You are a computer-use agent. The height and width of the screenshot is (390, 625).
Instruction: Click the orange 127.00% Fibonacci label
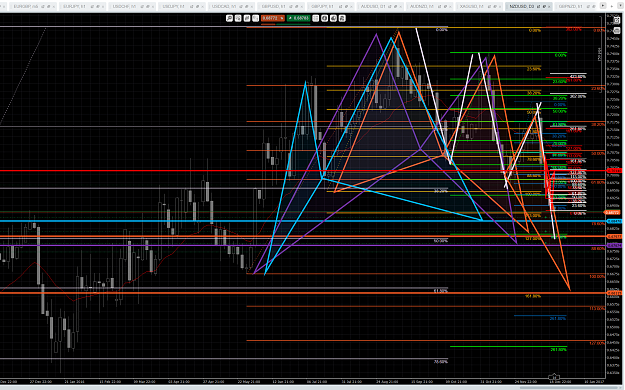597,343
